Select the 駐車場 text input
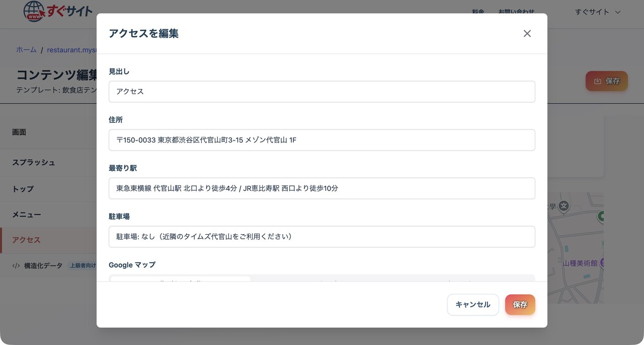 coord(321,237)
